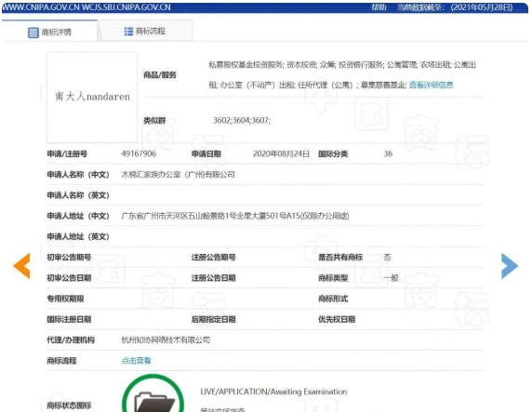Click the 申请人名称（英文） label
This screenshot has width=532, height=412.
[78, 195]
